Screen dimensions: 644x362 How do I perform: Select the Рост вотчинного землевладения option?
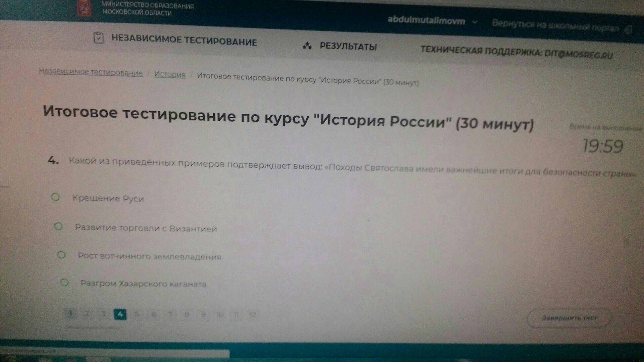(61, 255)
